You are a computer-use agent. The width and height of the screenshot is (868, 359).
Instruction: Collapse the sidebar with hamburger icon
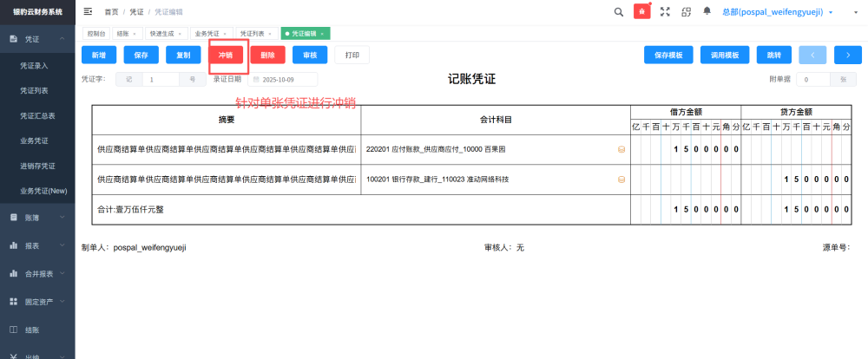88,11
